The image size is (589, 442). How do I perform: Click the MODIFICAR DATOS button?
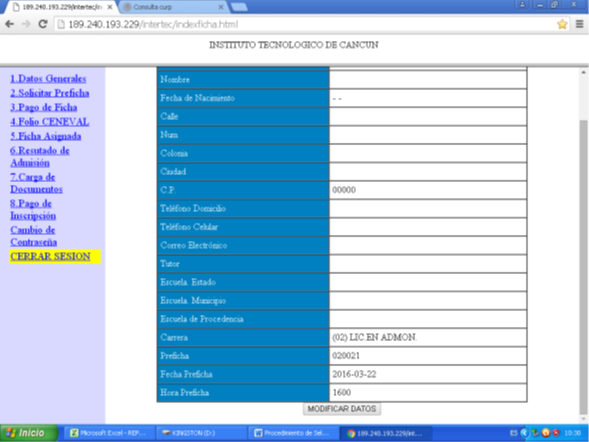pyautogui.click(x=342, y=409)
